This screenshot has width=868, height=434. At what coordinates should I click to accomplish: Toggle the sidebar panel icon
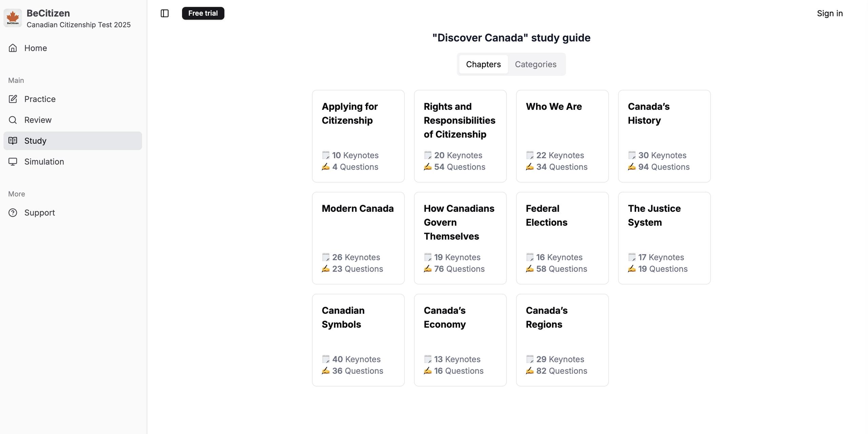164,14
